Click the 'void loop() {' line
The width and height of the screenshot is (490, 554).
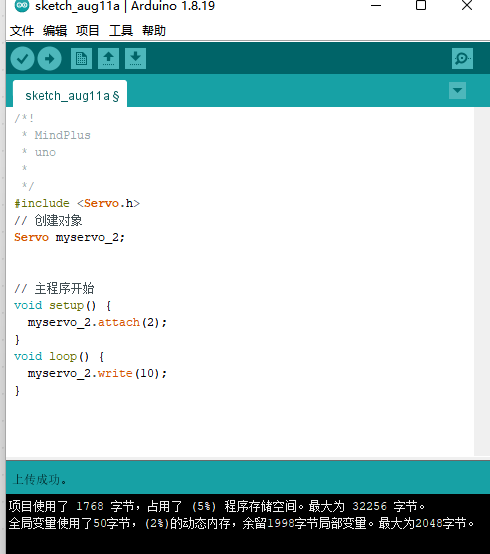(59, 356)
